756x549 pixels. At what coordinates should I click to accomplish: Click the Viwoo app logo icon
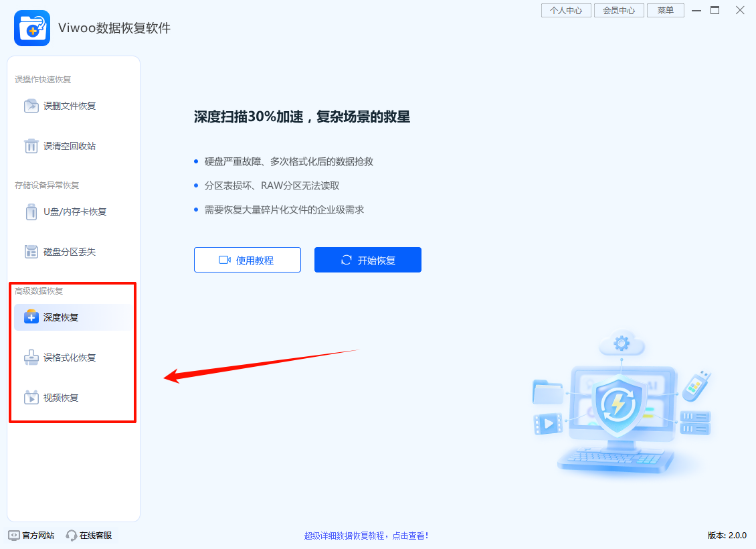click(32, 28)
